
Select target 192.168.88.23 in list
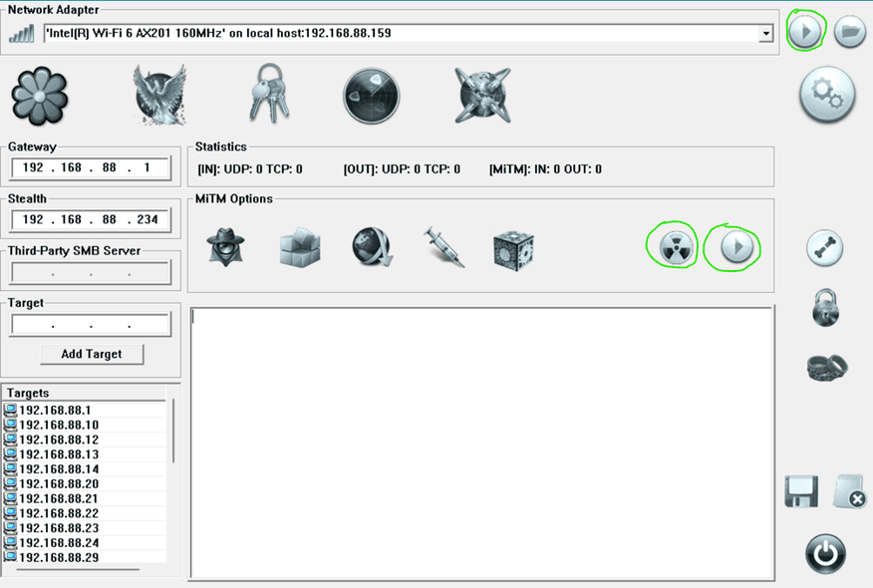point(85,528)
